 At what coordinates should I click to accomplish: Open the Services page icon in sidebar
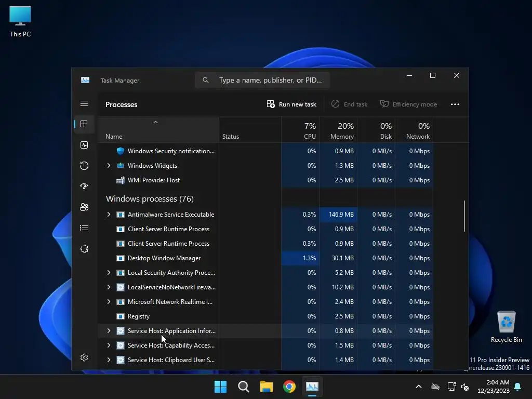[x=84, y=249]
